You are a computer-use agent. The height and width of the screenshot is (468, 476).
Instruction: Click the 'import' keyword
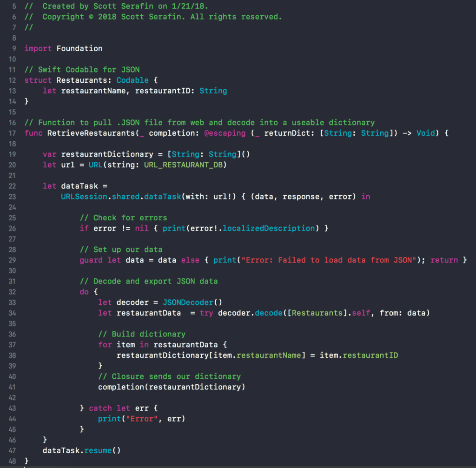(38, 48)
